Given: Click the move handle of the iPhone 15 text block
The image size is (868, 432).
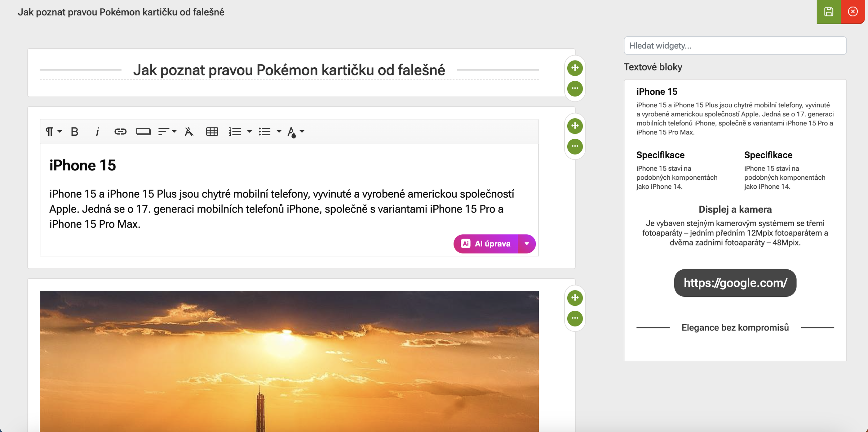Looking at the screenshot, I should tap(575, 125).
